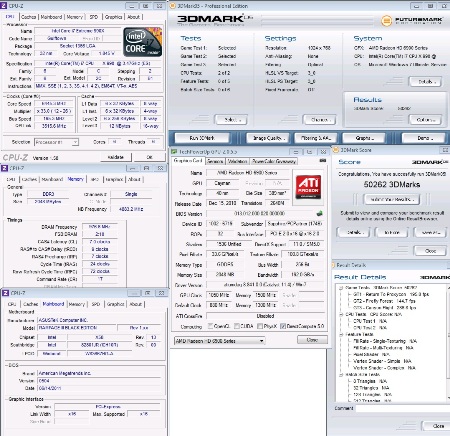This screenshot has width=450, height=436.
Task: Select the Graphics Card tab in GPU-Z
Action: [188, 161]
